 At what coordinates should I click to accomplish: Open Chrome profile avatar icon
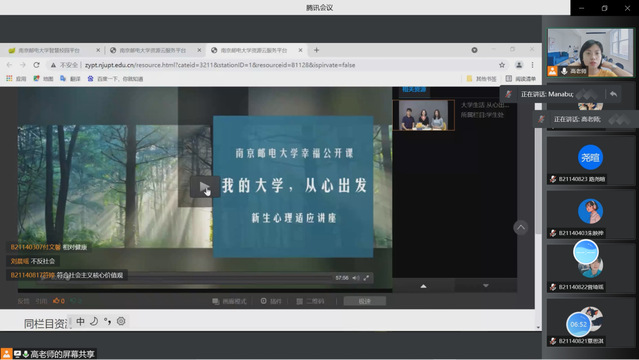click(519, 65)
